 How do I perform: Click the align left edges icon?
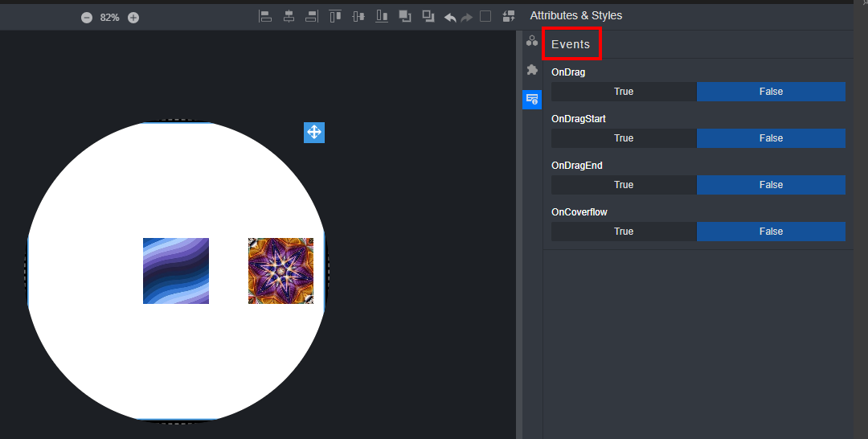tap(265, 16)
